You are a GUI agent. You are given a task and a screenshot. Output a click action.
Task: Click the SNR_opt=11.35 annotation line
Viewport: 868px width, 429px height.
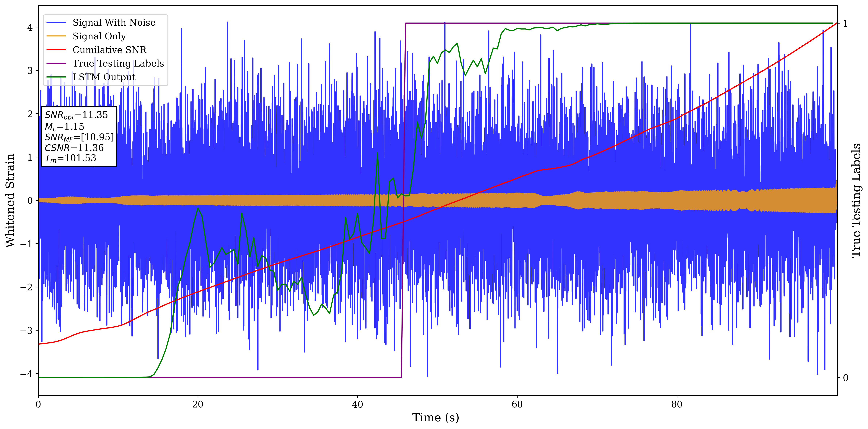click(x=76, y=115)
